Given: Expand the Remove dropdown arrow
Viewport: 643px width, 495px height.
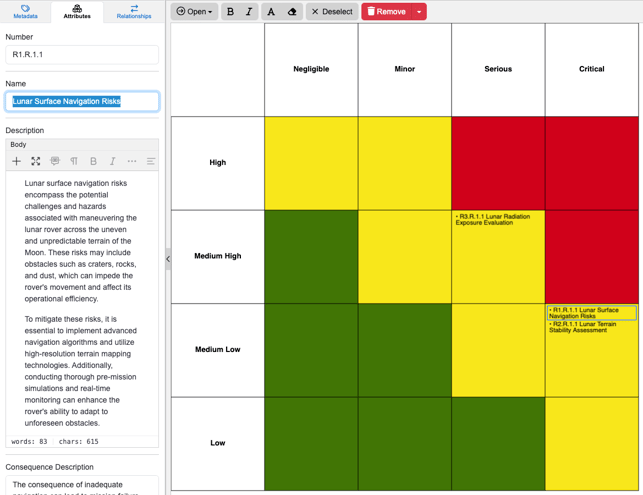Looking at the screenshot, I should [x=419, y=11].
